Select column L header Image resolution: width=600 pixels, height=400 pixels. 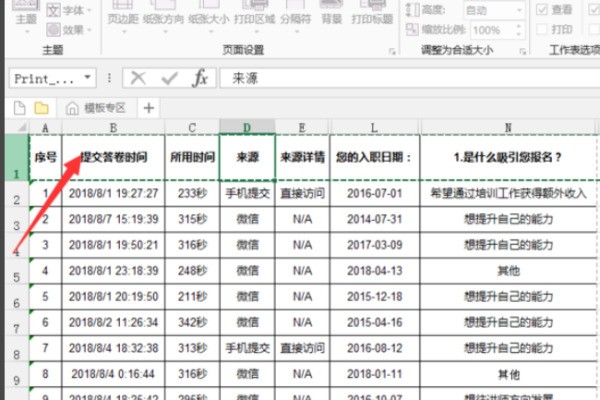[x=374, y=127]
